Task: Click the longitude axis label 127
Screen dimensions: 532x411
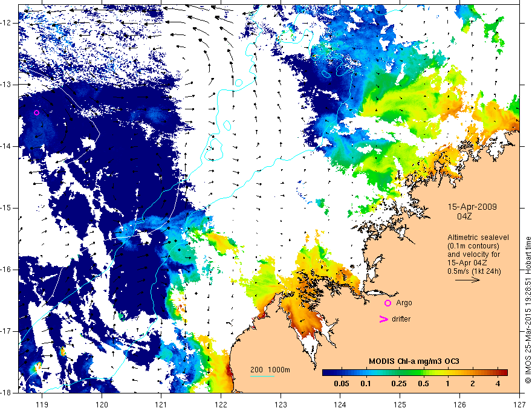Action: click(519, 404)
